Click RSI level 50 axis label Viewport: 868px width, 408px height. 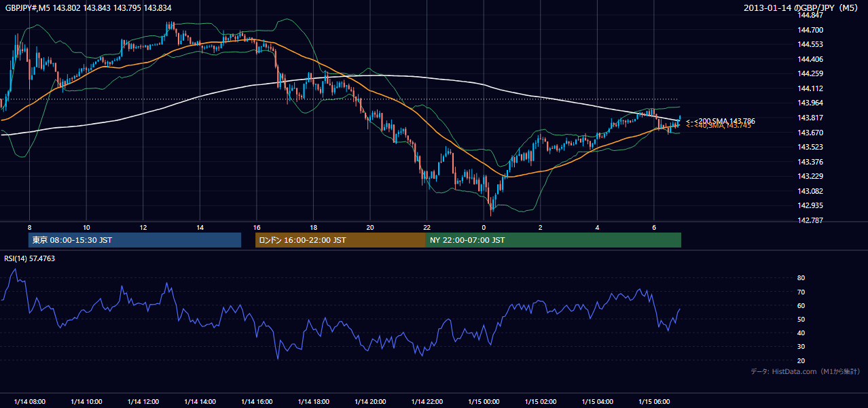(x=801, y=319)
